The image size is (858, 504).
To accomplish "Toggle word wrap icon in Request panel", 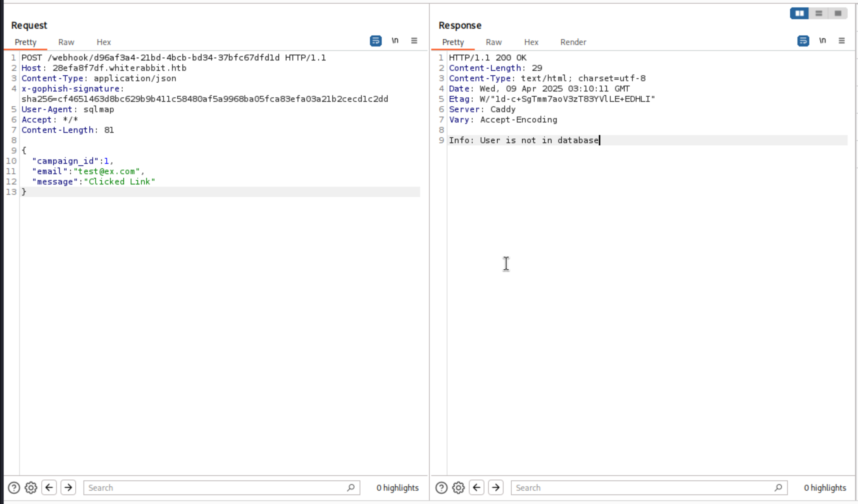I will [375, 41].
